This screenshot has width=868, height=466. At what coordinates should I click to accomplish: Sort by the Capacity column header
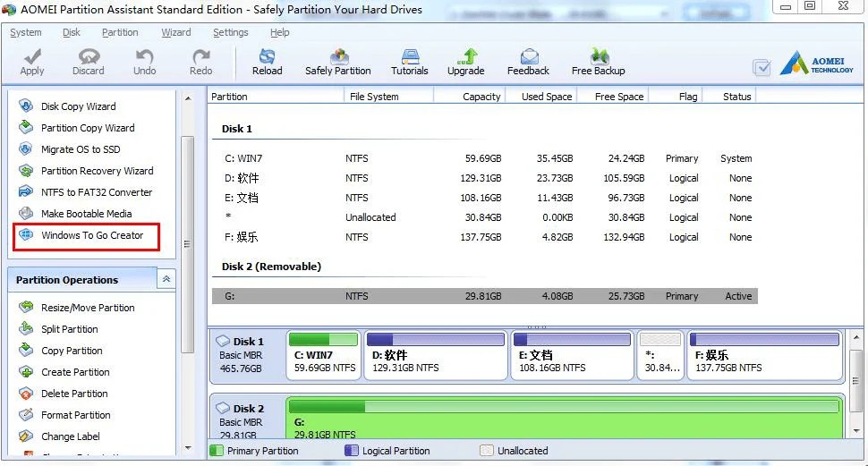pyautogui.click(x=468, y=97)
